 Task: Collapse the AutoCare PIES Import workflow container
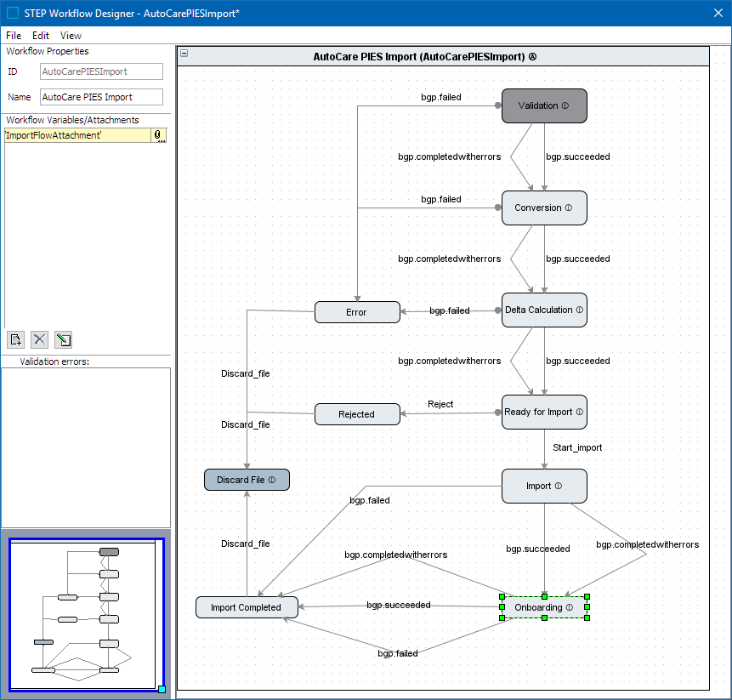point(184,54)
